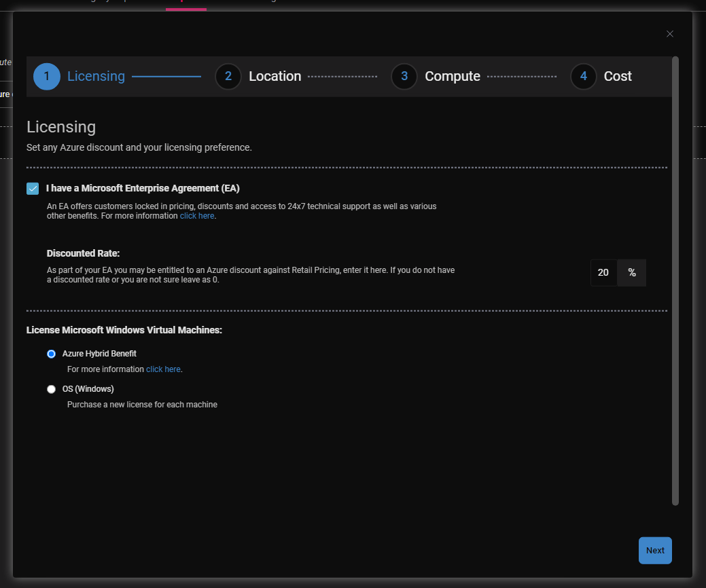Select OS (Windows) radio button
This screenshot has height=588, width=706.
tap(52, 389)
